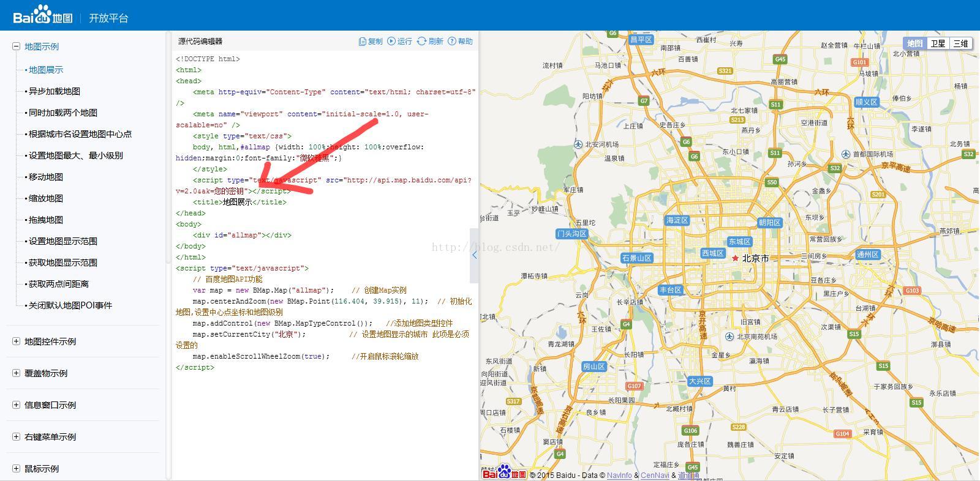
Task: Click the 丰台区 district label
Action: click(671, 290)
